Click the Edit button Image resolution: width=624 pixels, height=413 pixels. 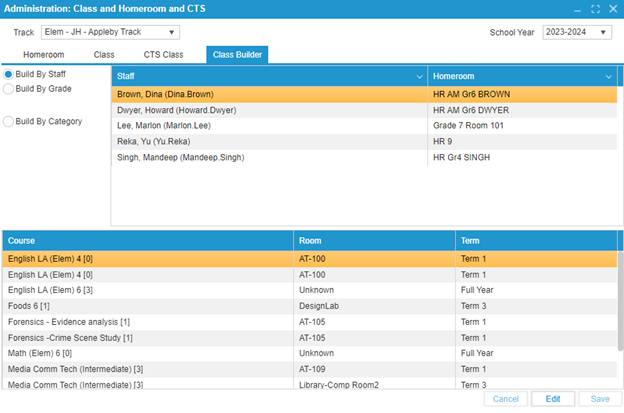click(552, 399)
